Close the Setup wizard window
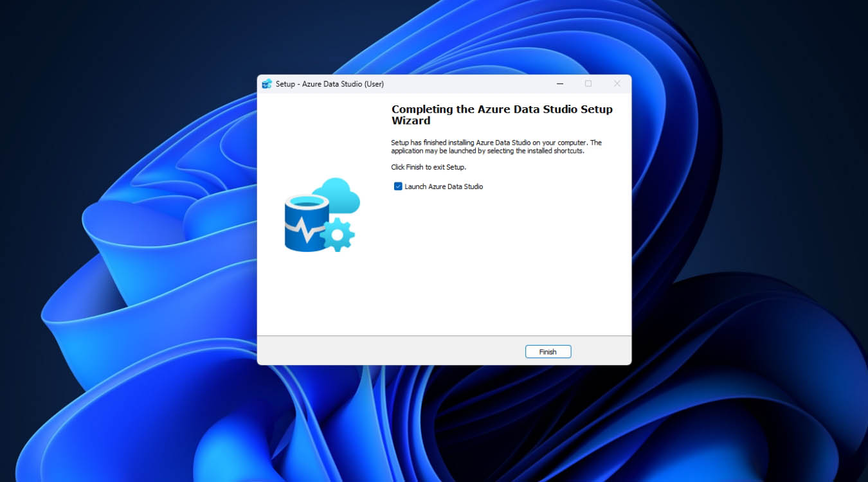868x482 pixels. (x=617, y=84)
